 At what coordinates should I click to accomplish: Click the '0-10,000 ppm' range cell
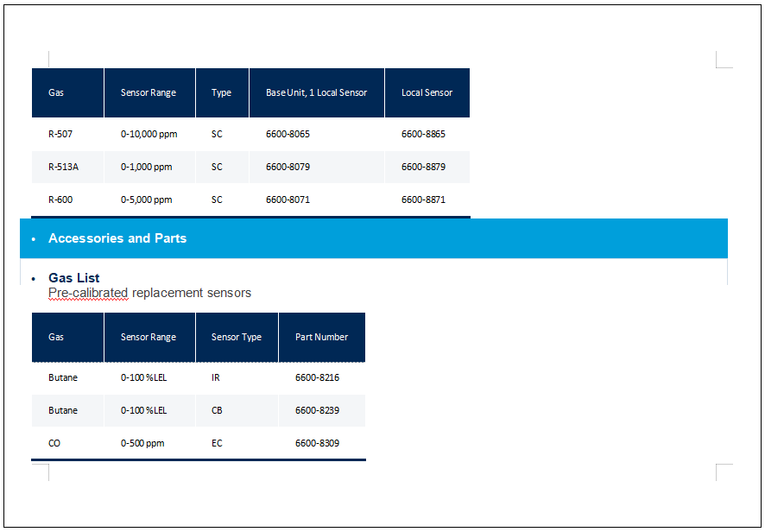point(149,134)
